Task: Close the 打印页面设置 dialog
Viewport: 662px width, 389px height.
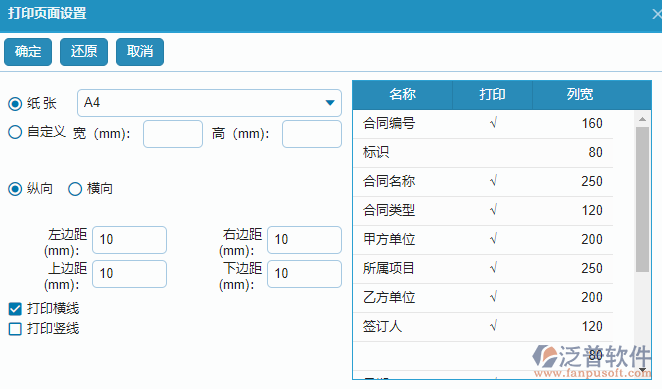Action: click(657, 14)
